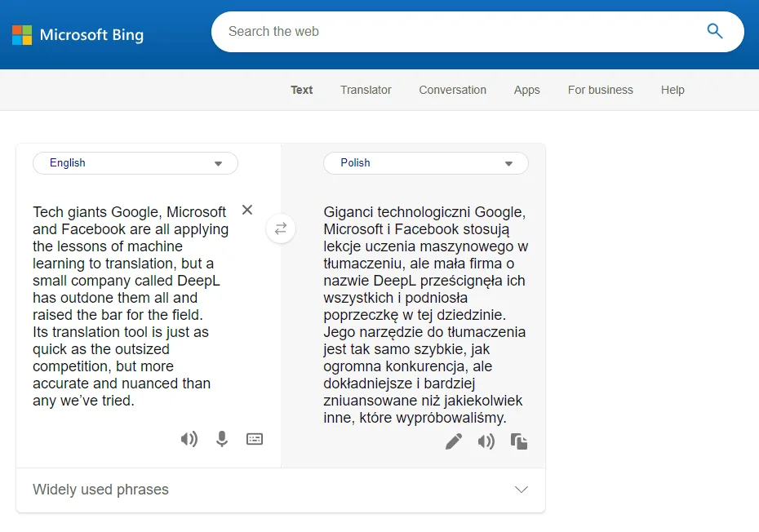
Task: Clear the English text with the X
Action: pyautogui.click(x=246, y=210)
